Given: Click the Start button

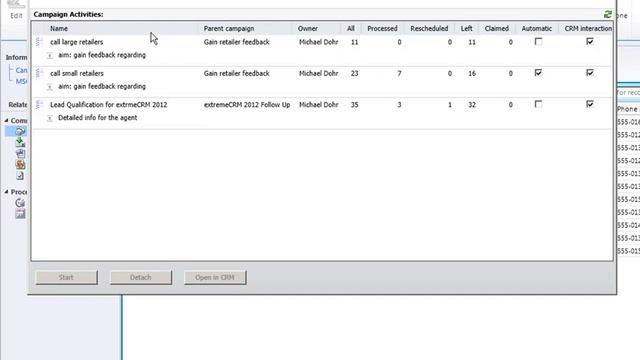Looking at the screenshot, I should 67,278.
